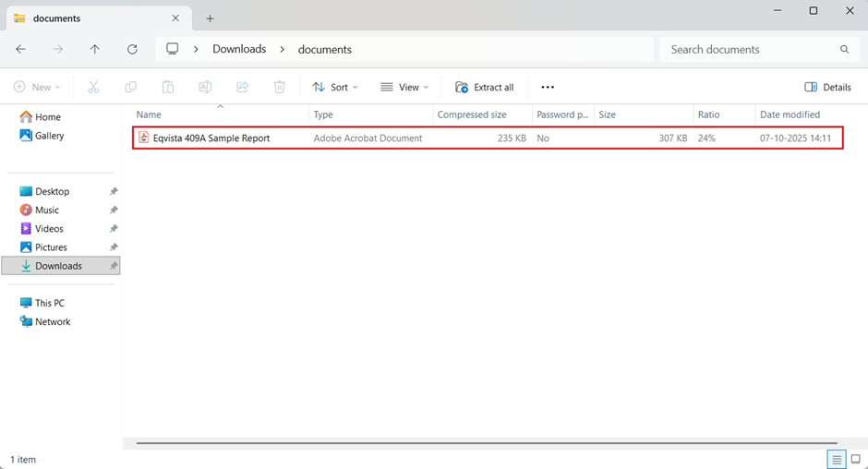
Task: Click the Extract all button
Action: click(x=485, y=87)
